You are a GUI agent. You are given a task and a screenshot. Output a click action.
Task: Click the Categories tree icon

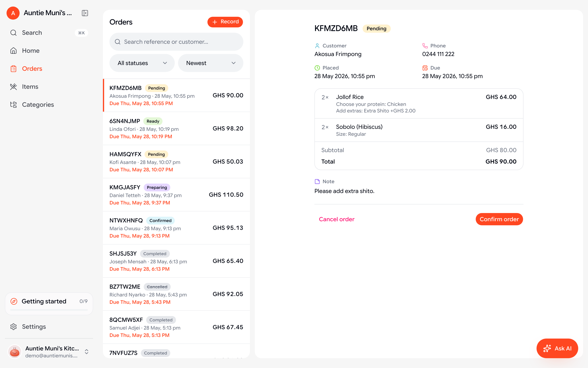click(x=13, y=105)
